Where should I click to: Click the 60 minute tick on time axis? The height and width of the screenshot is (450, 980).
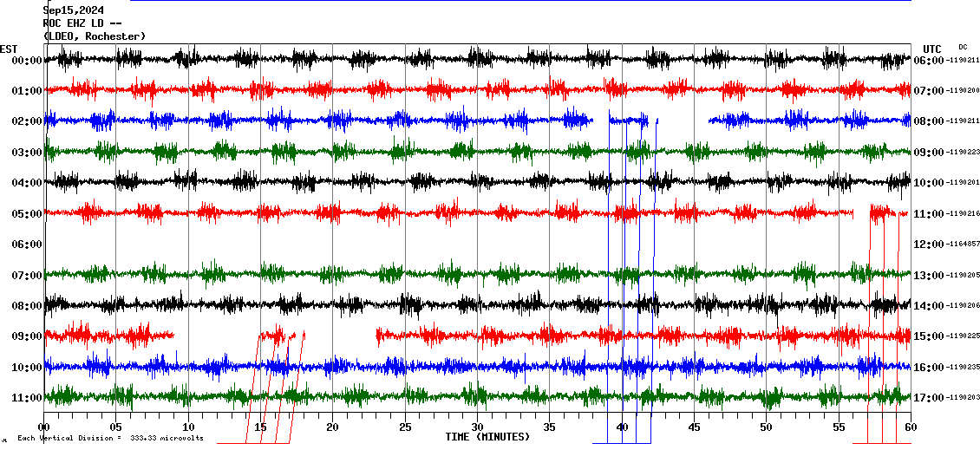(x=911, y=427)
